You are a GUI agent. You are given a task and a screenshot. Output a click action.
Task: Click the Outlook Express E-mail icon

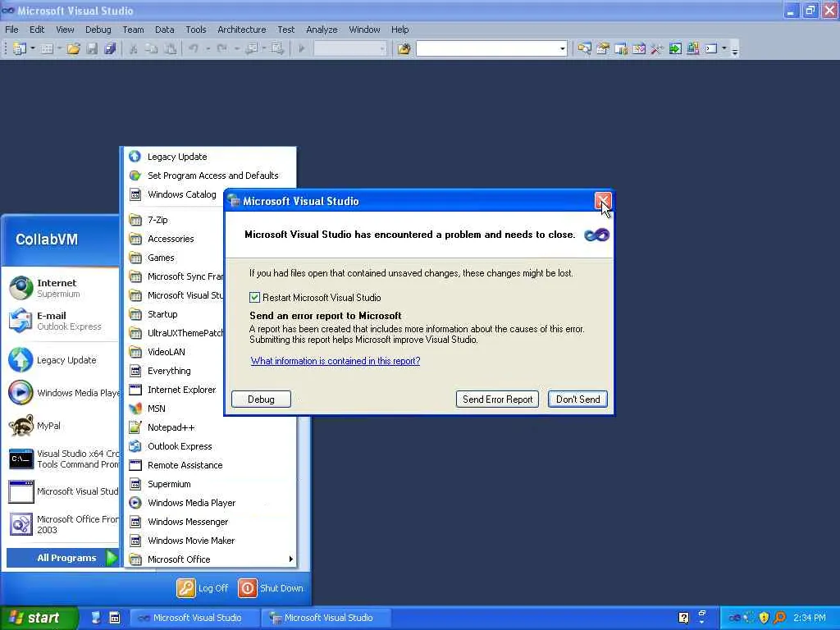click(21, 321)
